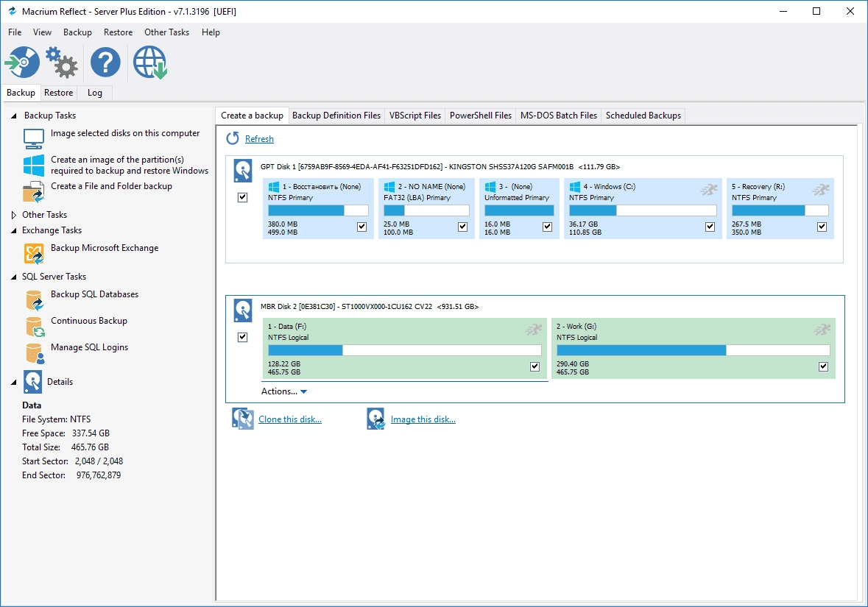Click the circular Refresh arrow icon

[233, 138]
